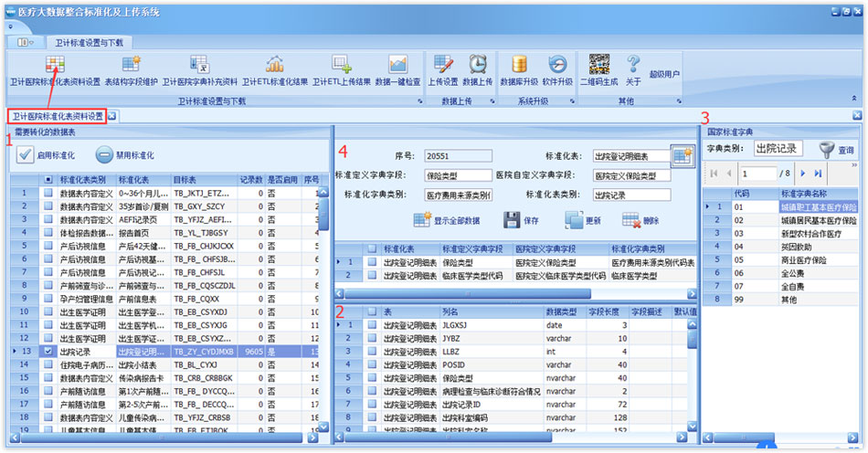
Task: Check the column row checkbox for POSID
Action: pyautogui.click(x=372, y=364)
